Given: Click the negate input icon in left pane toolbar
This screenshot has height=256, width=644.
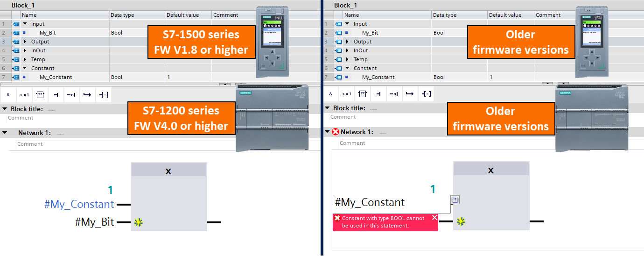Looking at the screenshot, I should click(x=71, y=94).
